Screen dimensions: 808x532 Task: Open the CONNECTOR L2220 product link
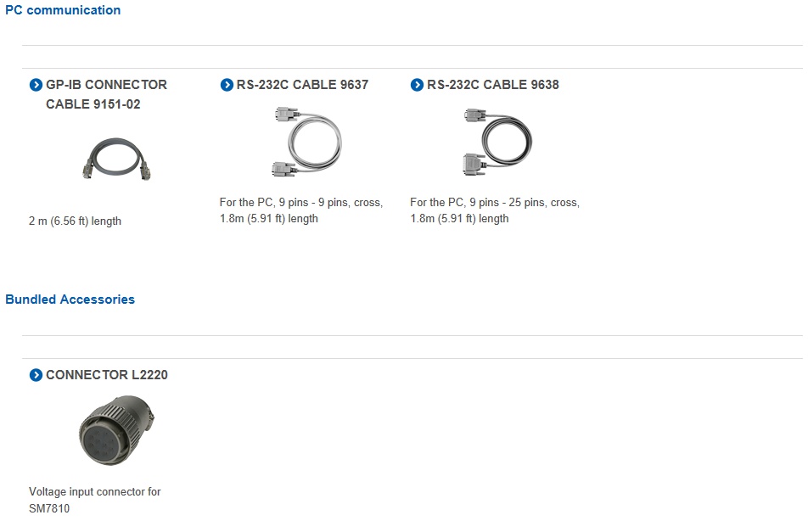click(106, 375)
